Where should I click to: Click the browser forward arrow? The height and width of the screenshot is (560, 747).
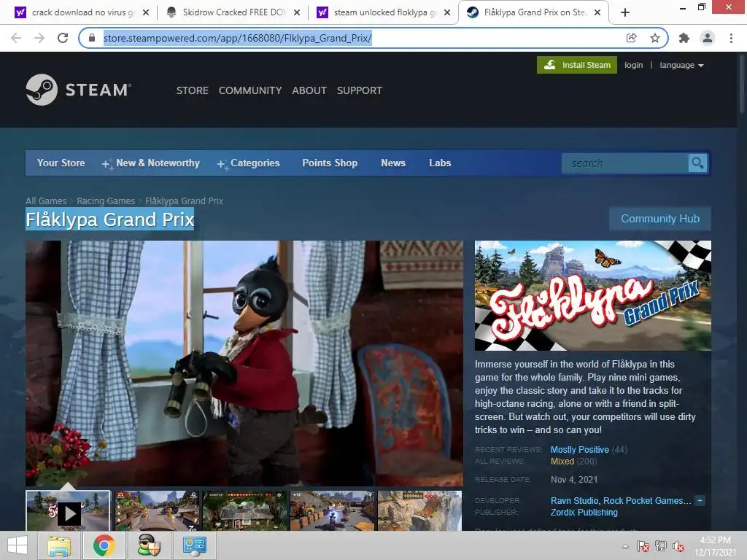[39, 38]
